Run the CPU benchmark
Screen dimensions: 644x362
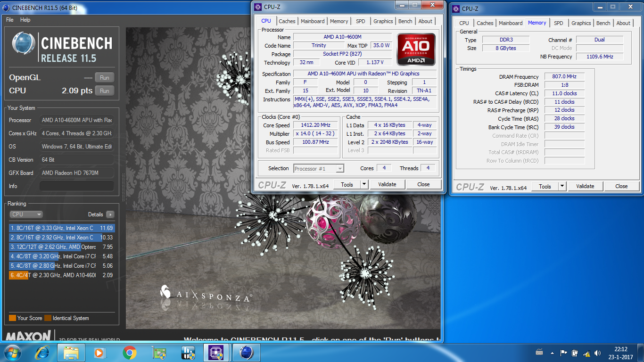105,91
